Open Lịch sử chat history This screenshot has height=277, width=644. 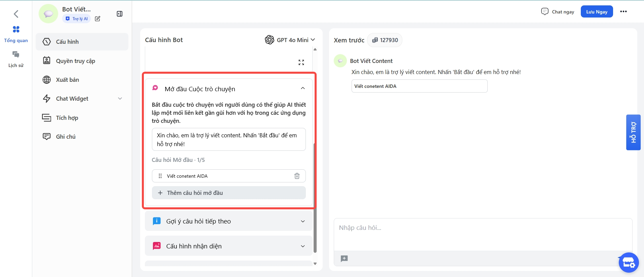click(x=16, y=55)
